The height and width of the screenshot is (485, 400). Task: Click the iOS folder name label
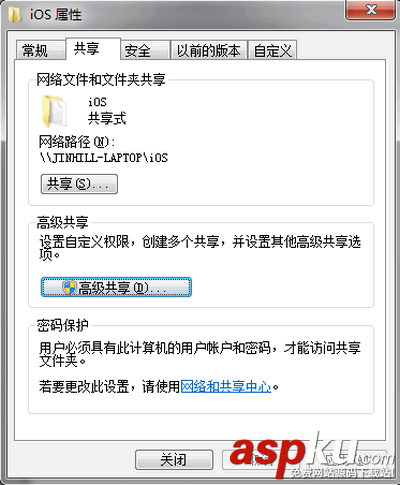(97, 101)
